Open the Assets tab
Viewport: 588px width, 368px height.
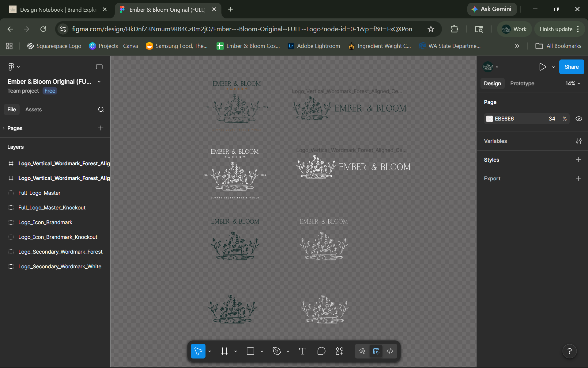click(33, 109)
